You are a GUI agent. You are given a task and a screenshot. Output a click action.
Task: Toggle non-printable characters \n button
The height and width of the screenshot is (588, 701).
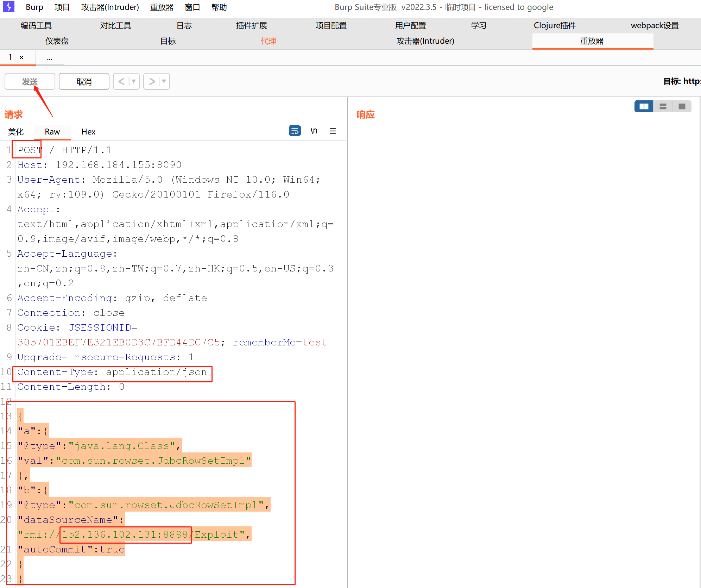coord(314,131)
